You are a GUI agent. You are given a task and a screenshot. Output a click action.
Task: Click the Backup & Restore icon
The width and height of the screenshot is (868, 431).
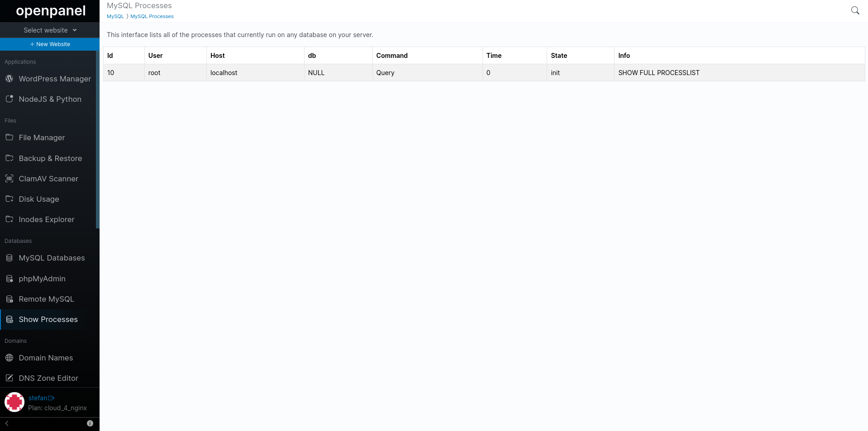tap(9, 158)
